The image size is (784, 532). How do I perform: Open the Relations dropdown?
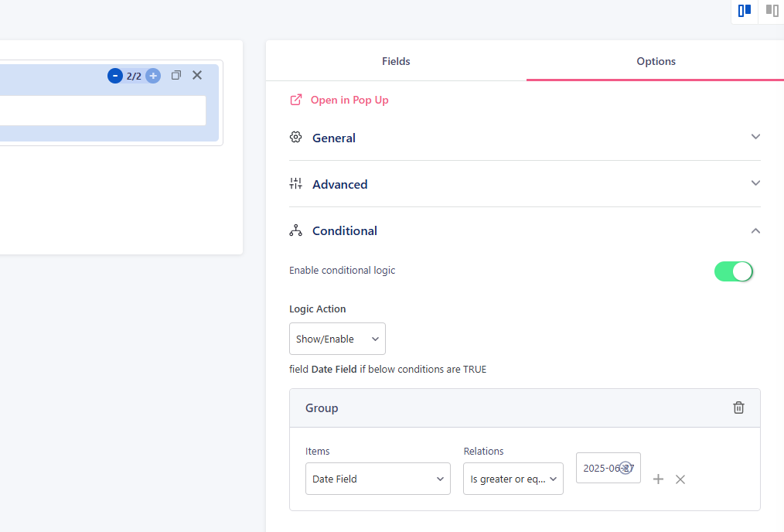(513, 479)
